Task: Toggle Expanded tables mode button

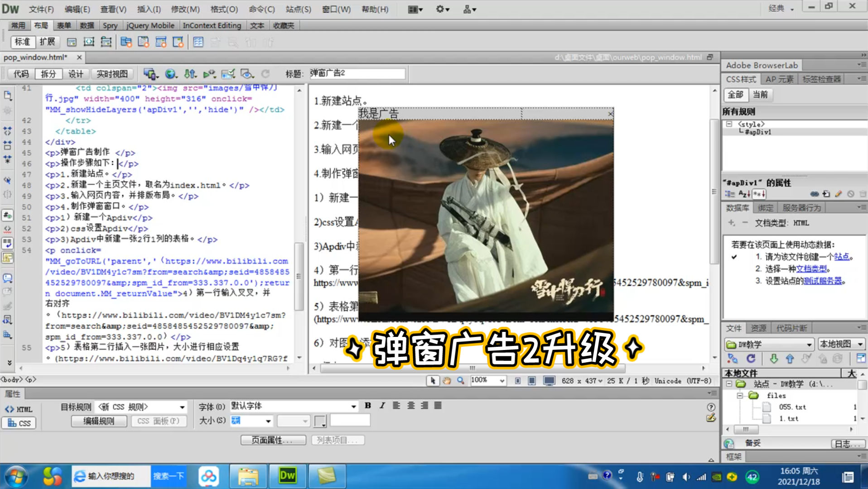Action: tap(47, 42)
